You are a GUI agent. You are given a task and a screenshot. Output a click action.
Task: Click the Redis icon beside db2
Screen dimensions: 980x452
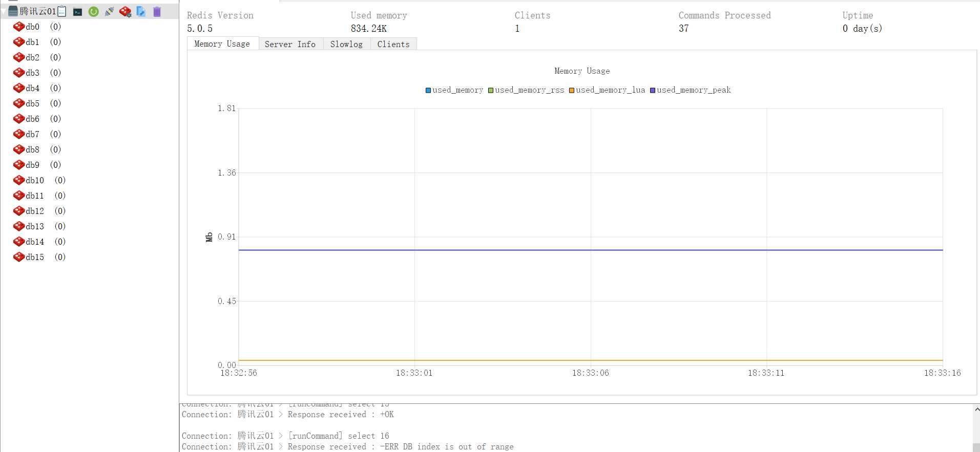(x=18, y=57)
